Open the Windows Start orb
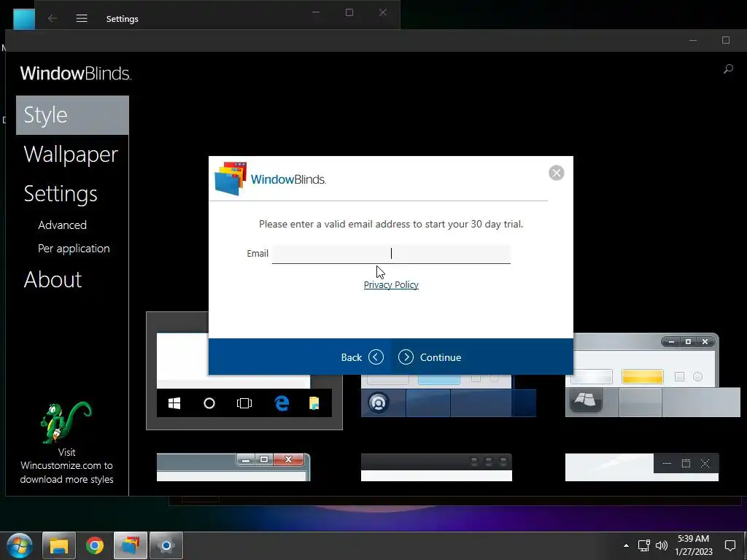This screenshot has width=747, height=560. (x=20, y=545)
